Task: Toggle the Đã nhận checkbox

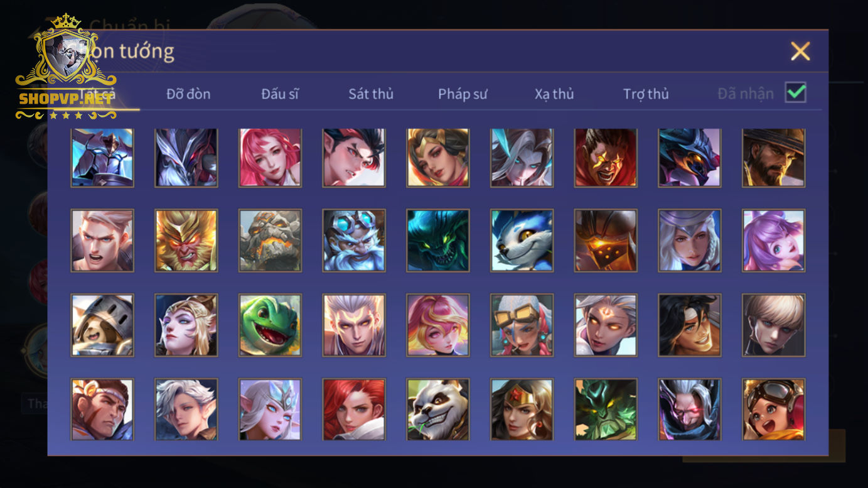Action: coord(796,93)
